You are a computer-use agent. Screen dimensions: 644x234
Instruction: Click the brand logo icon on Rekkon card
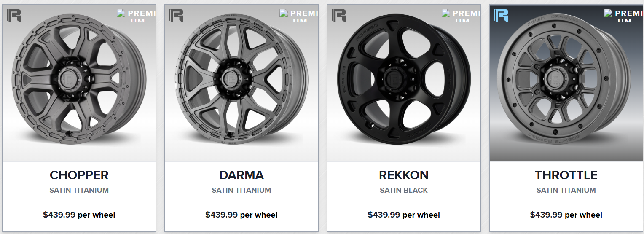338,15
